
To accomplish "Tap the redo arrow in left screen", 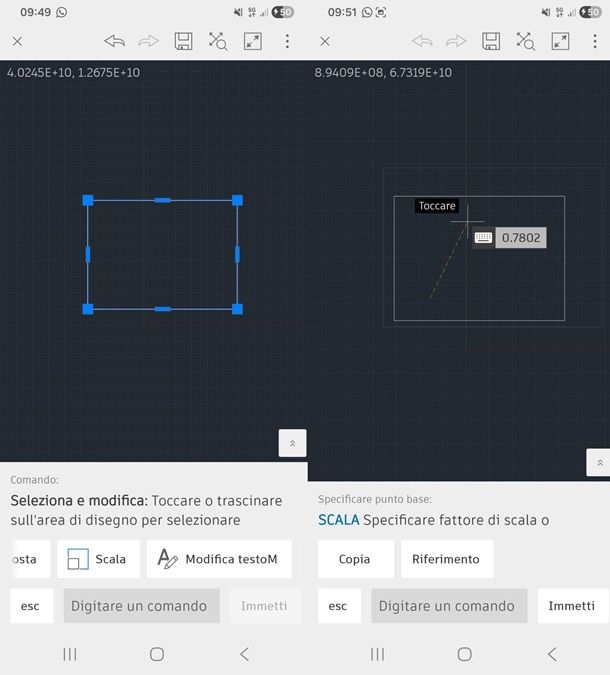I will pos(149,41).
